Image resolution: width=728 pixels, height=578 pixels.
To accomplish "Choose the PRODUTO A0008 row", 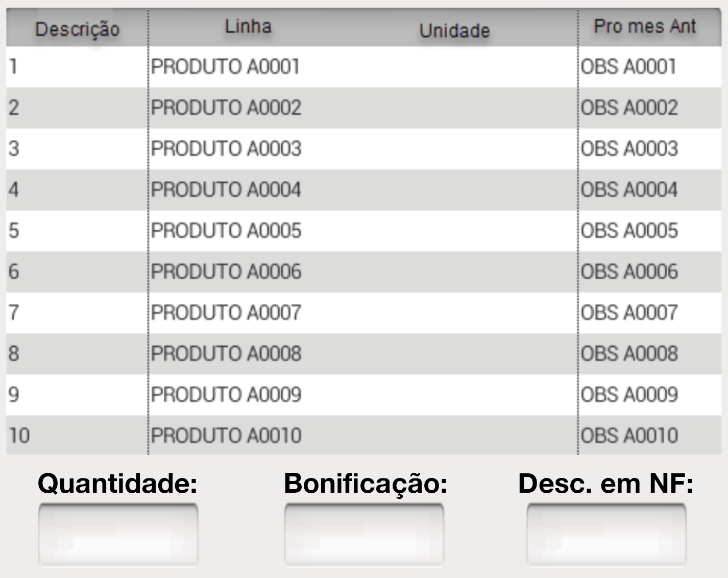I will 364,354.
